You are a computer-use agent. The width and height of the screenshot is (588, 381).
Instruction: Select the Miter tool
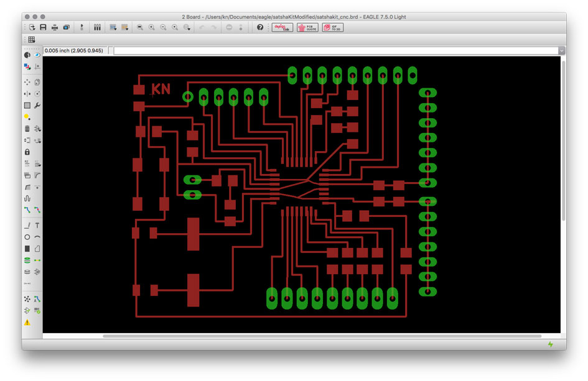click(x=37, y=175)
